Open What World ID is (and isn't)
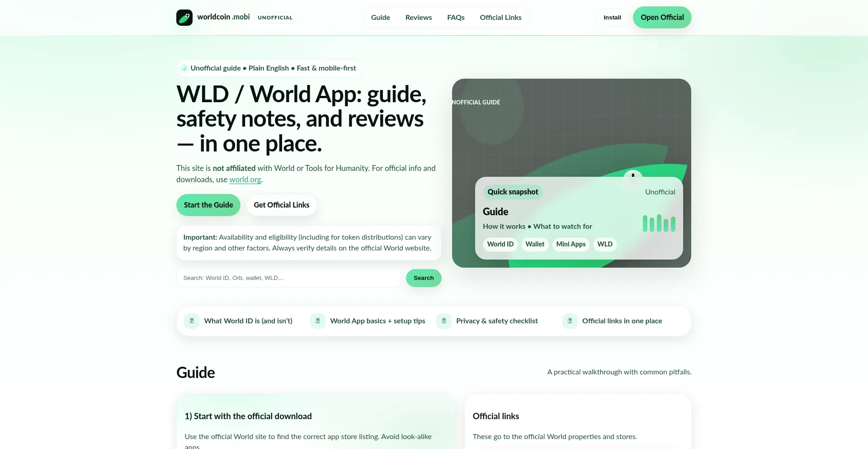The height and width of the screenshot is (449, 868). tap(248, 321)
